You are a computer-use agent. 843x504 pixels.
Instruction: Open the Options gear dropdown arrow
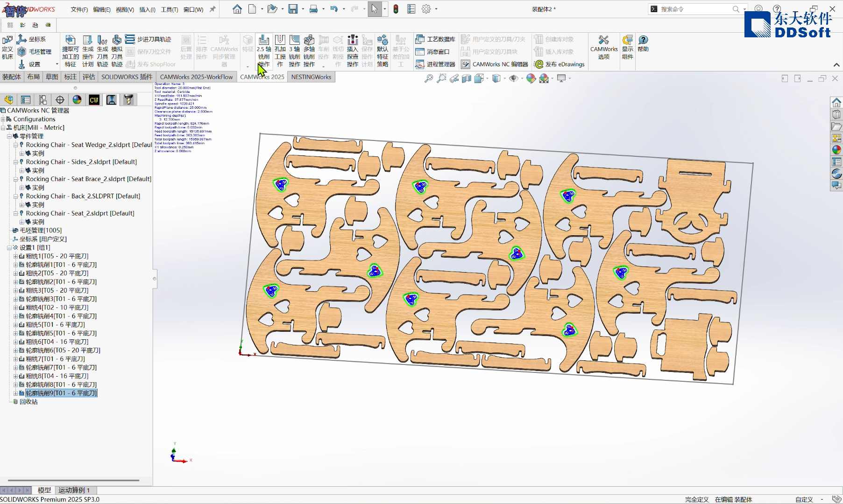pyautogui.click(x=436, y=9)
